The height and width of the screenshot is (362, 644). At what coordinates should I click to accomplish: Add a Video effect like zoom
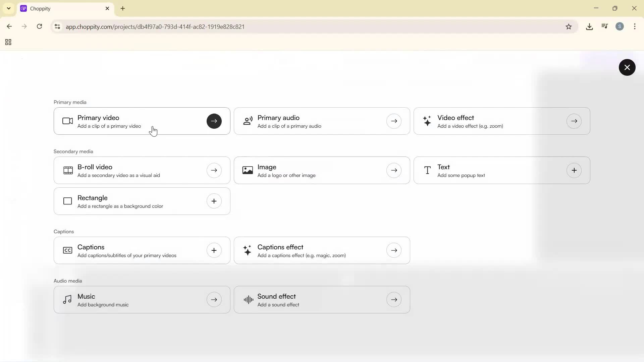[x=502, y=121]
